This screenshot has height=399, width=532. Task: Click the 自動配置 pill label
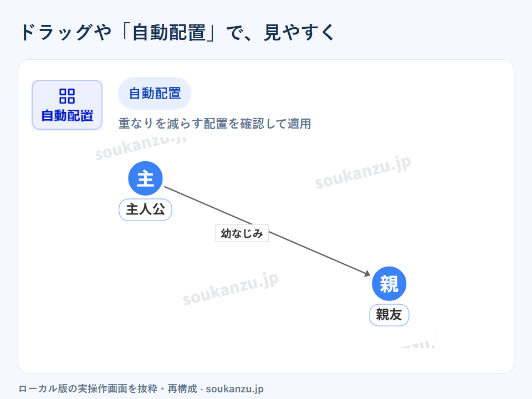click(x=155, y=93)
